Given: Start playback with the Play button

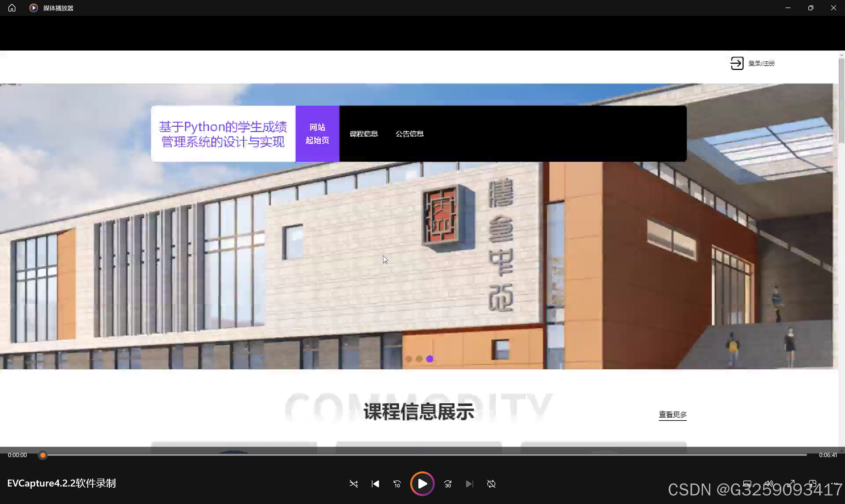Looking at the screenshot, I should tap(422, 484).
